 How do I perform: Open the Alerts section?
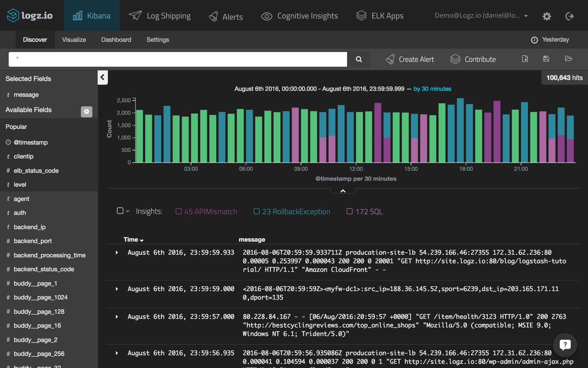[x=226, y=16]
